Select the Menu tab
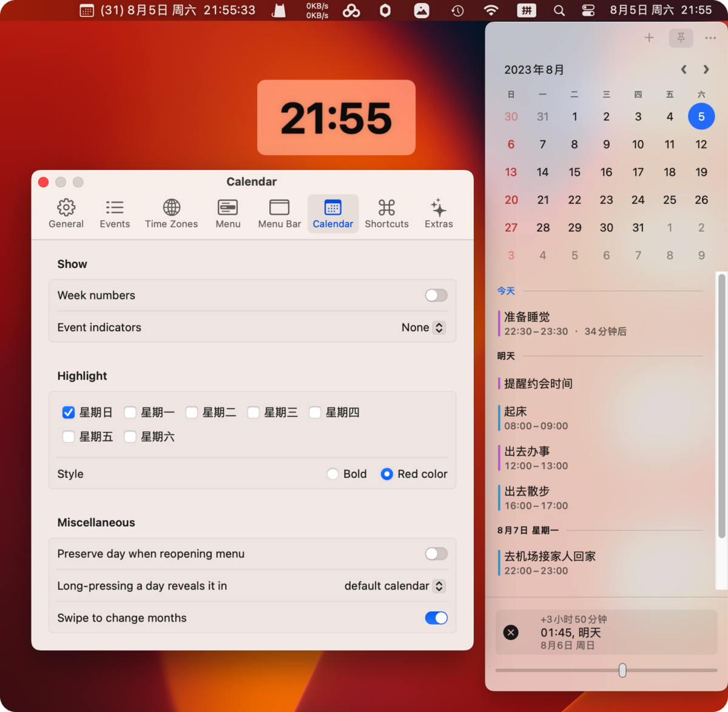This screenshot has width=728, height=712. (x=228, y=213)
